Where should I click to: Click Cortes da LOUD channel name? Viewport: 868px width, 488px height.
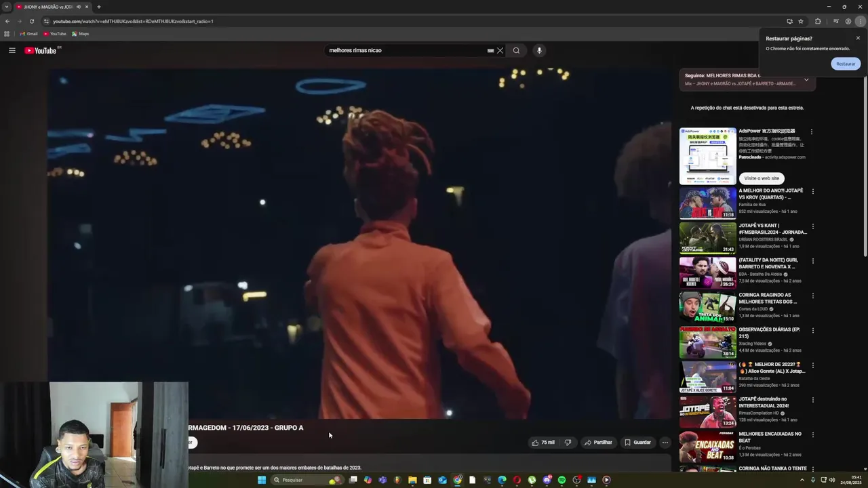point(753,309)
